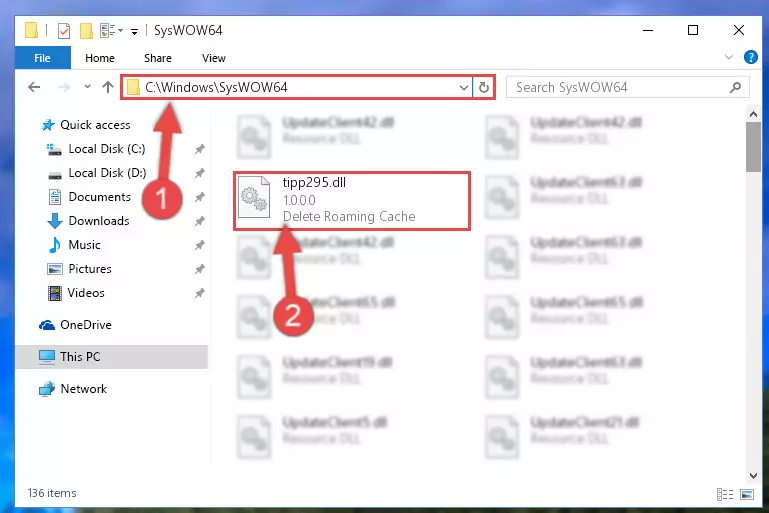Screen dimensions: 769x513
Task: Click the title bar folder icon
Action: click(31, 30)
